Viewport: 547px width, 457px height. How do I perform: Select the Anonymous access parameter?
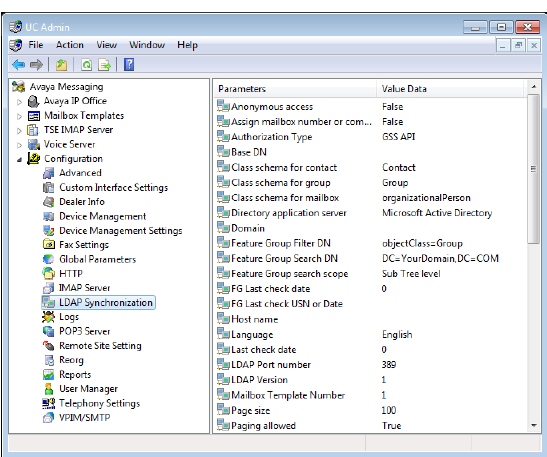pos(272,107)
